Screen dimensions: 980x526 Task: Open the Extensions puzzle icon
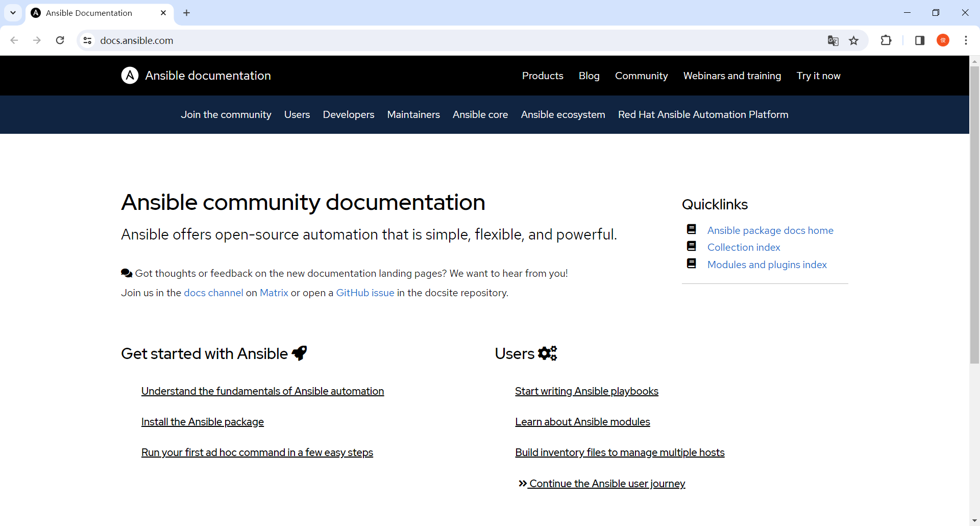click(886, 40)
